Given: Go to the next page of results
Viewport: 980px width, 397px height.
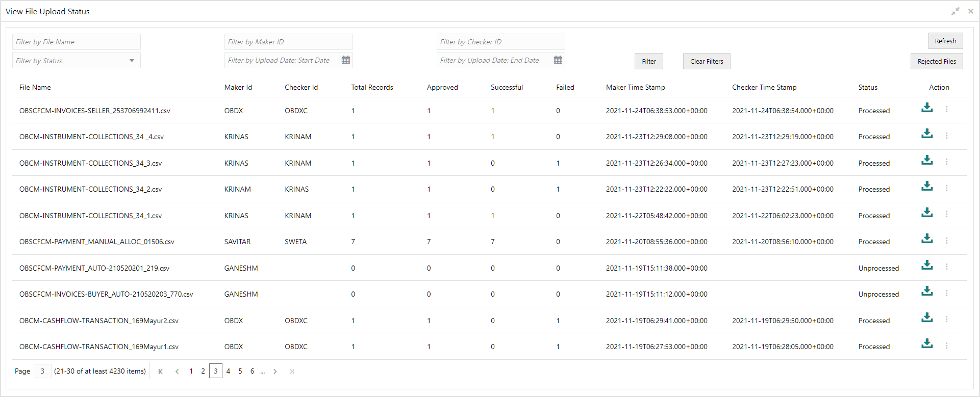Looking at the screenshot, I should pyautogui.click(x=275, y=372).
